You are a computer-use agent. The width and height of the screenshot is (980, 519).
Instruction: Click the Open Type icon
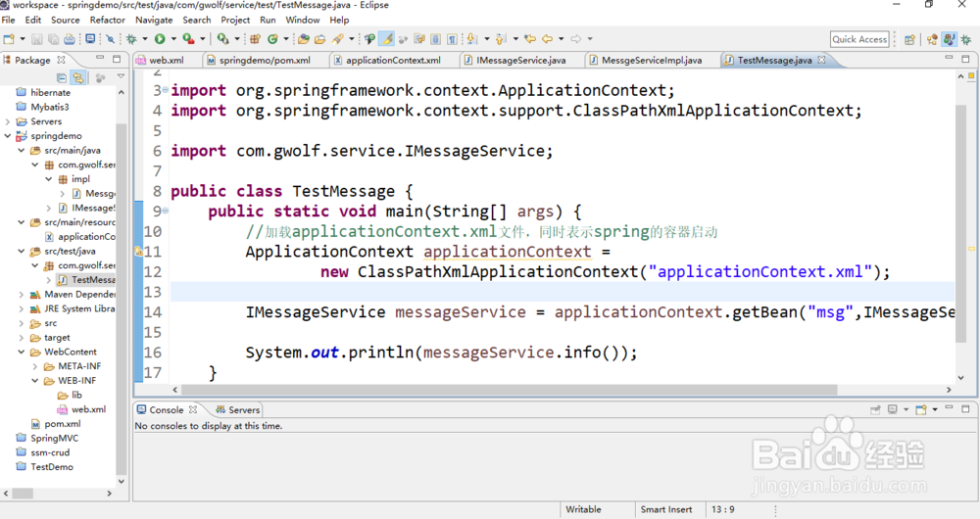pos(303,39)
